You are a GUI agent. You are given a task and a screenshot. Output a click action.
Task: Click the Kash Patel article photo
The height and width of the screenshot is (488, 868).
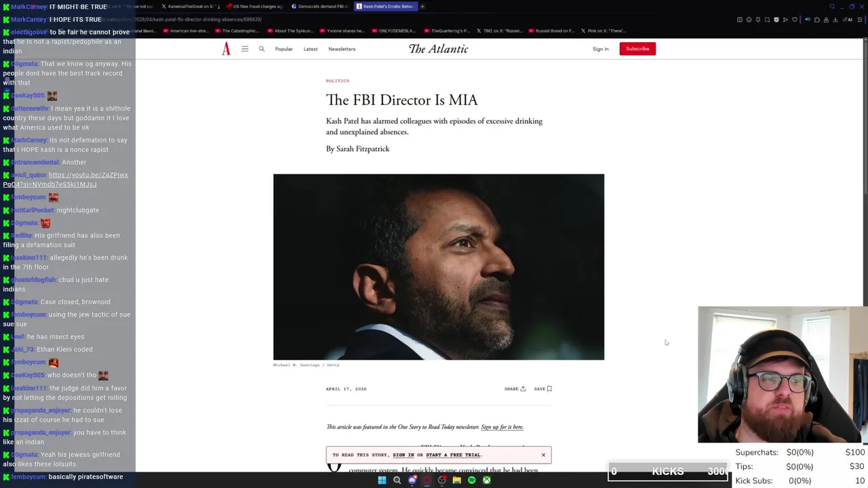[439, 267]
